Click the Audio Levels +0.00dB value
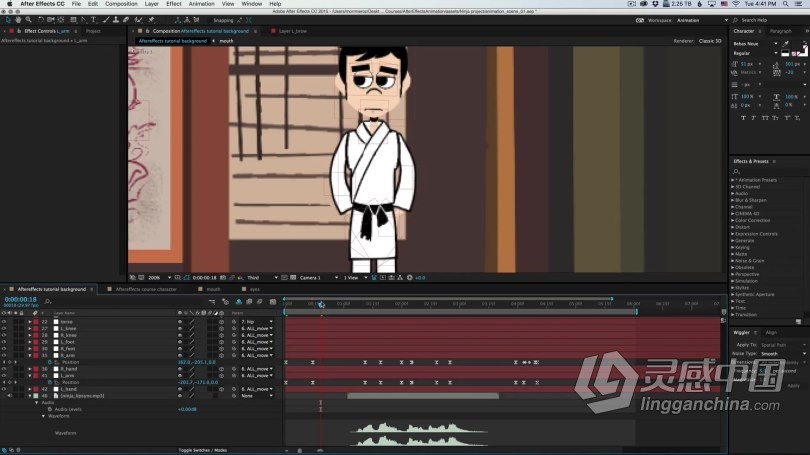This screenshot has width=810, height=455. click(x=187, y=409)
